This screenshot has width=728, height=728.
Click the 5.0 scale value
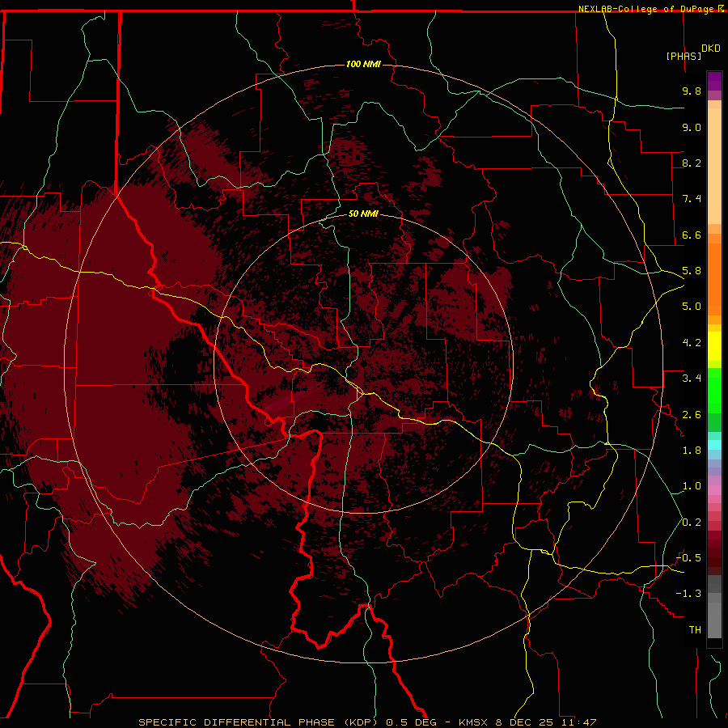[692, 307]
